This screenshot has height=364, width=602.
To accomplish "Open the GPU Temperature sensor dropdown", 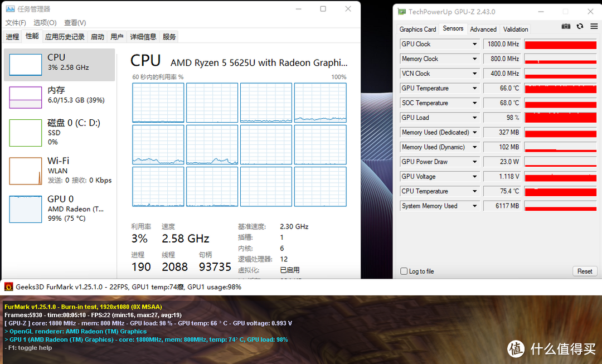I will click(474, 88).
